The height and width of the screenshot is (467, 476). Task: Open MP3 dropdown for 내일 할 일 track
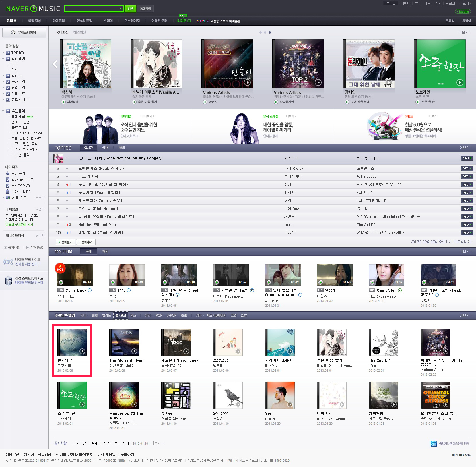tap(467, 233)
